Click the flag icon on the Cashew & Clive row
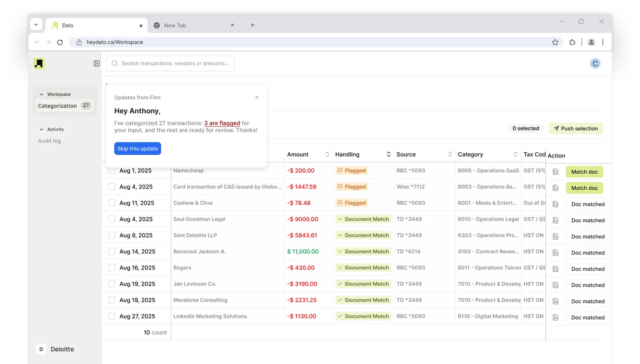The image size is (640, 364). pyautogui.click(x=341, y=203)
